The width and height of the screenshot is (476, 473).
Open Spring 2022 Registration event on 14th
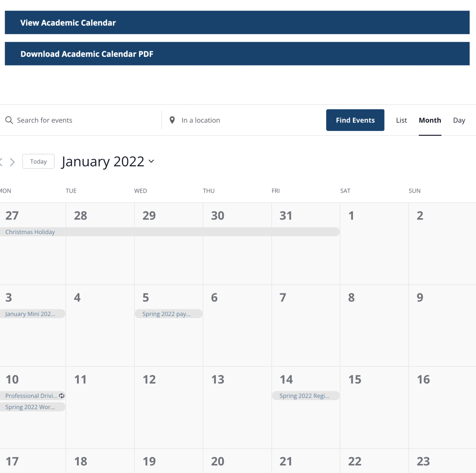[305, 396]
